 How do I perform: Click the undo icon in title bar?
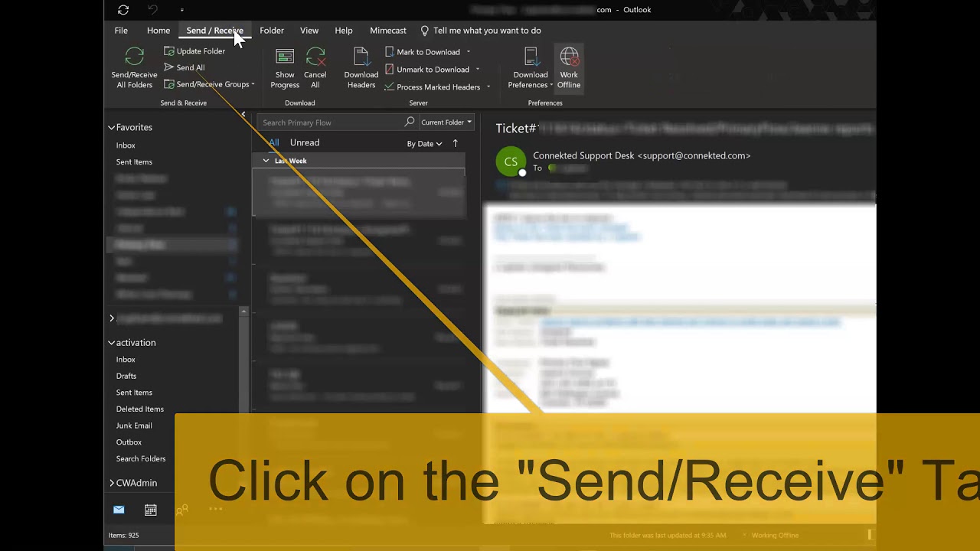(x=152, y=10)
